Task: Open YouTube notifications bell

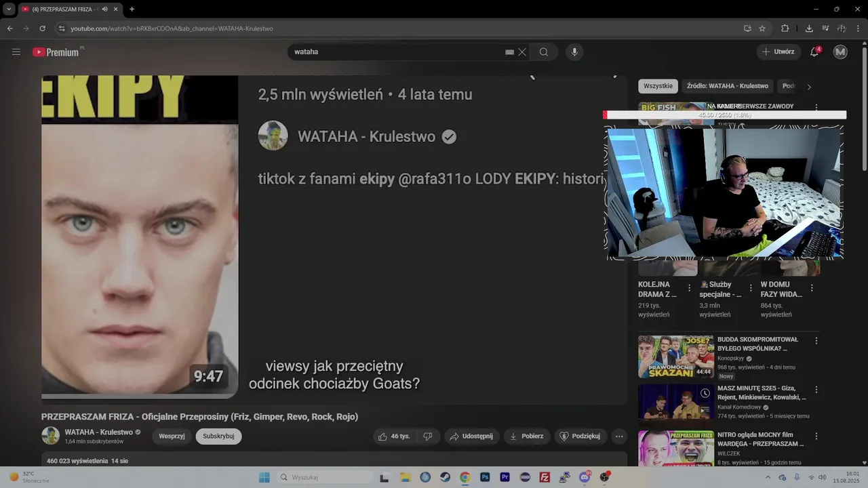Action: pos(815,52)
